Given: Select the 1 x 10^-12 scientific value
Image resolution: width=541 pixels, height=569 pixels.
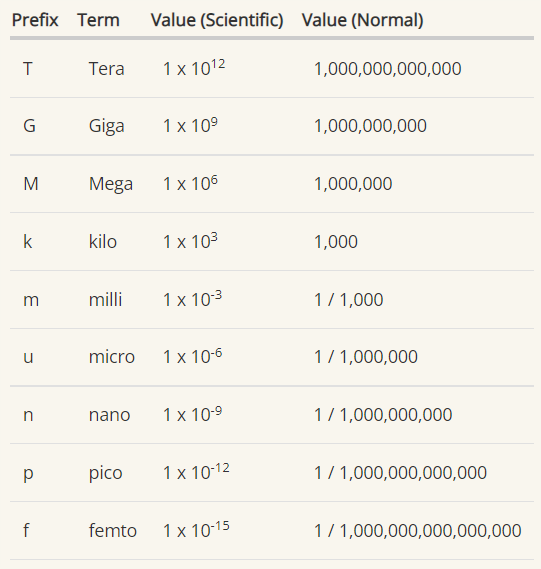Looking at the screenshot, I should (196, 472).
